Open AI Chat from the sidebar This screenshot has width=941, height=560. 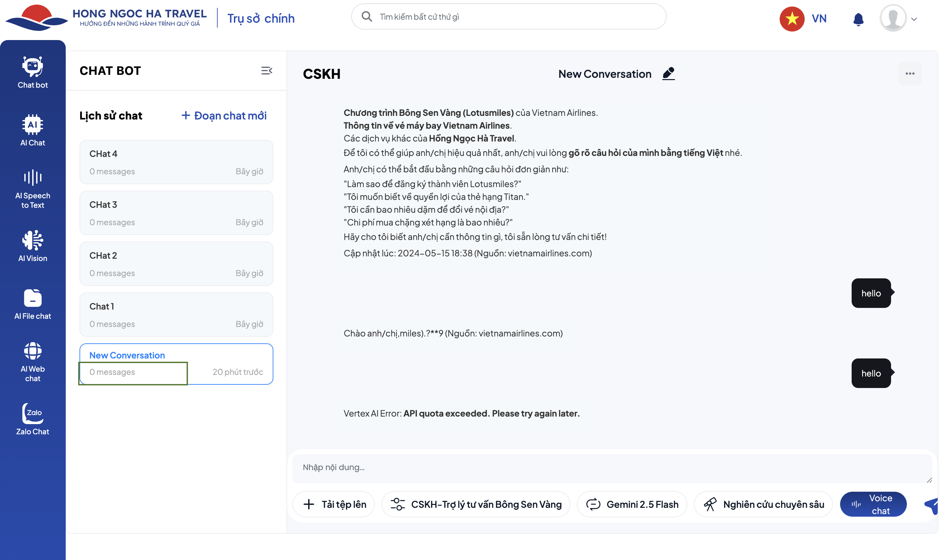[x=33, y=130]
